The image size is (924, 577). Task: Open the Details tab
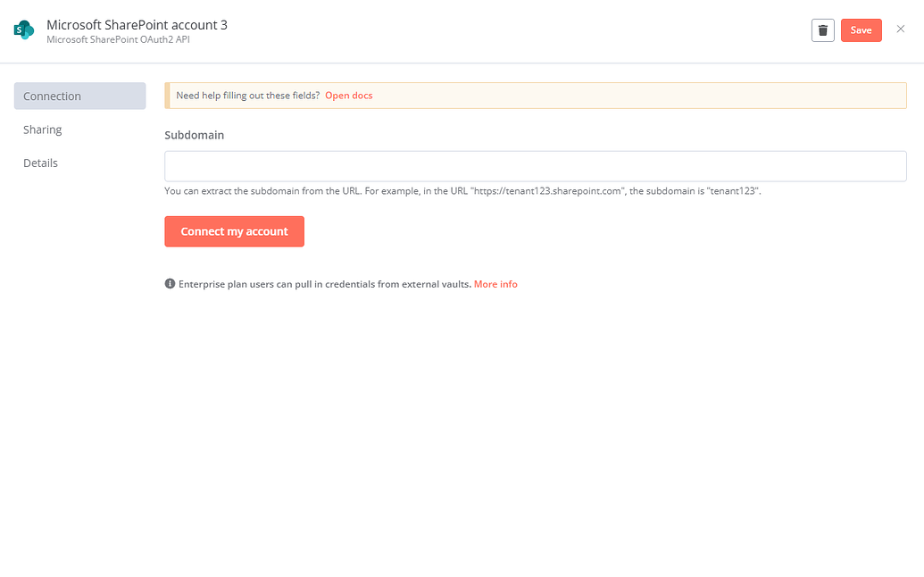click(40, 163)
